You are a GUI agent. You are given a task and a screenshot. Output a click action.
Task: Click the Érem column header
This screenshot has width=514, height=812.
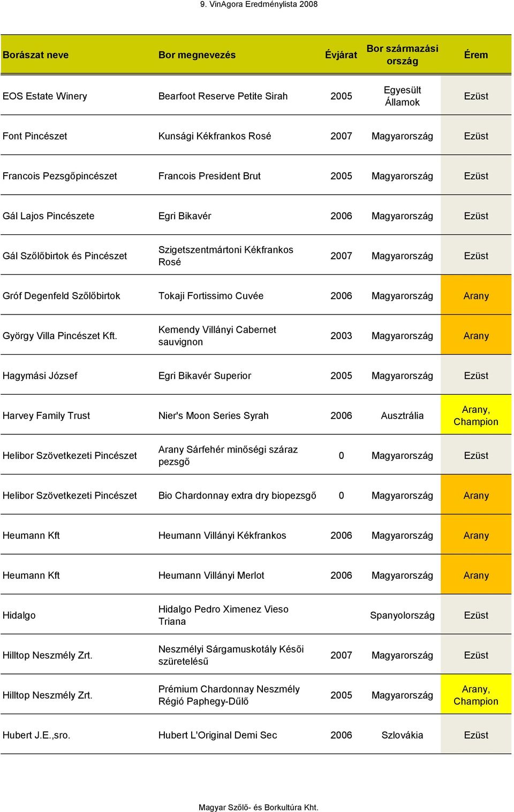(x=475, y=55)
